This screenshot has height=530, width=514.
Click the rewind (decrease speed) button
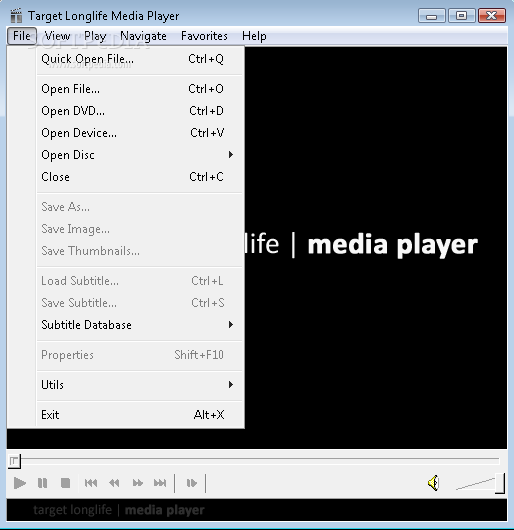pos(114,483)
